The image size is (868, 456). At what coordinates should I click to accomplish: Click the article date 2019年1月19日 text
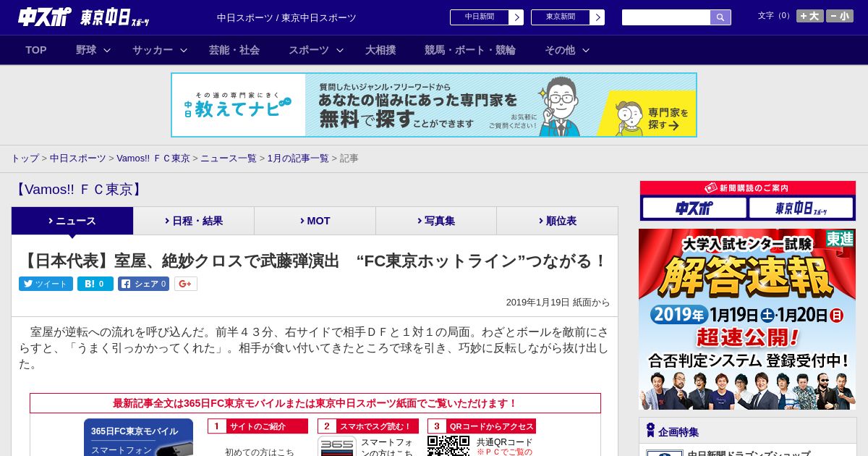[538, 303]
